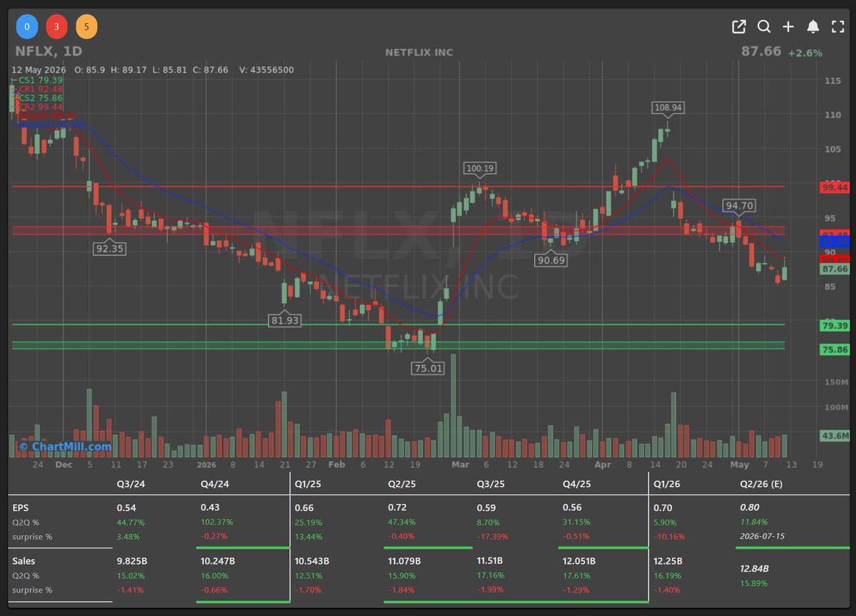Viewport: 856px width, 616px height.
Task: Click the red badge showing 3
Action: (x=57, y=27)
